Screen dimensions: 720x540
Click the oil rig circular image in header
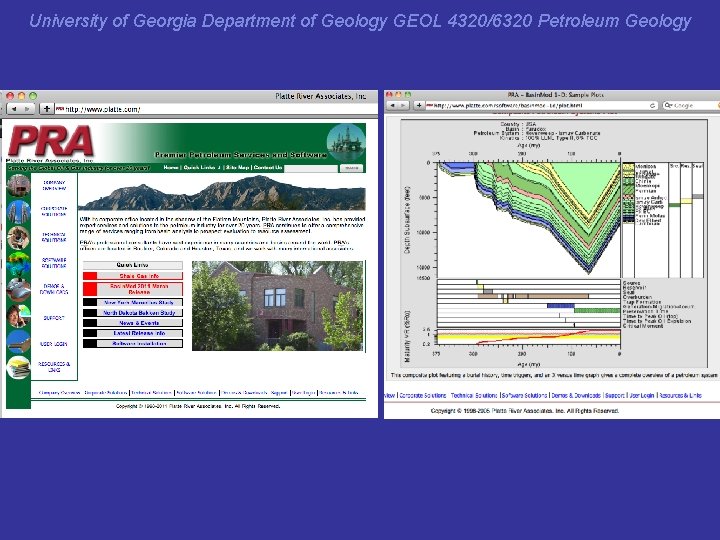point(346,141)
